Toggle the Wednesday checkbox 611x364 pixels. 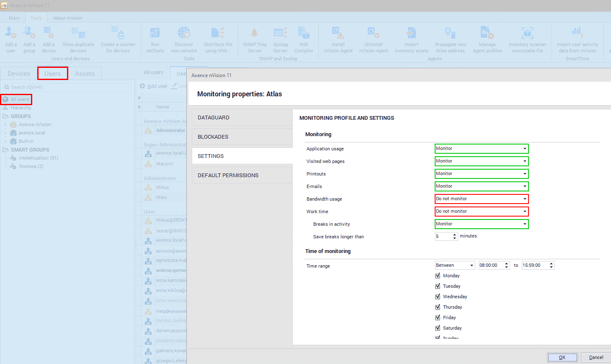438,297
